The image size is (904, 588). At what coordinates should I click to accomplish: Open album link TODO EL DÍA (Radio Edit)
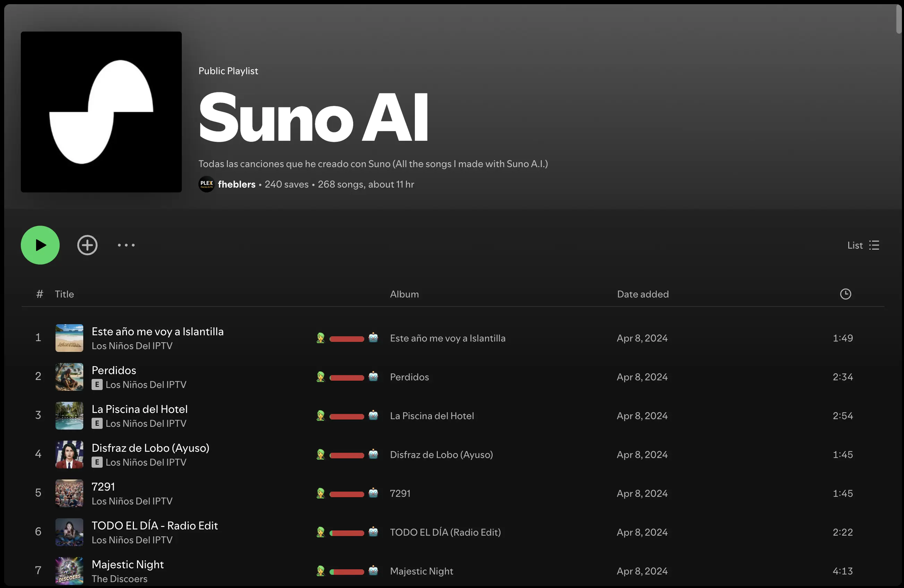point(445,532)
